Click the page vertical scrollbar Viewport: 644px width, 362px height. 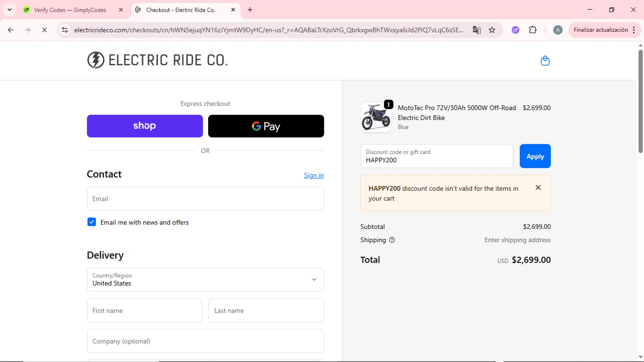pyautogui.click(x=641, y=101)
